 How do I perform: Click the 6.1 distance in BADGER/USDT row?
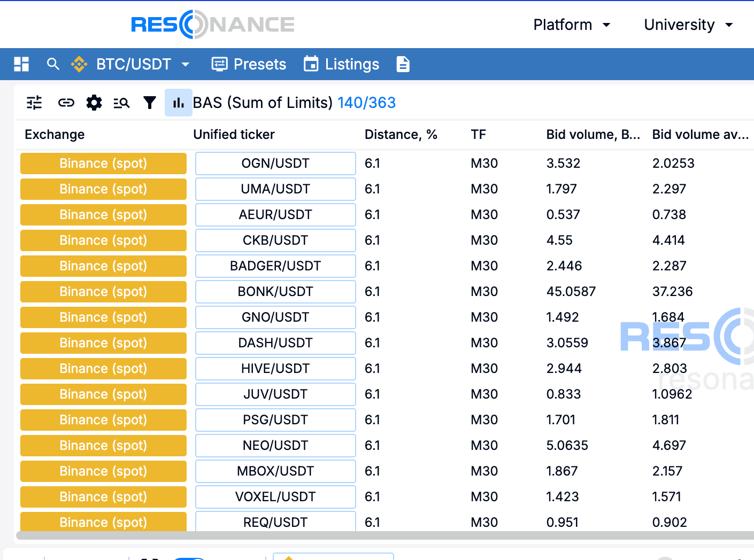click(372, 266)
